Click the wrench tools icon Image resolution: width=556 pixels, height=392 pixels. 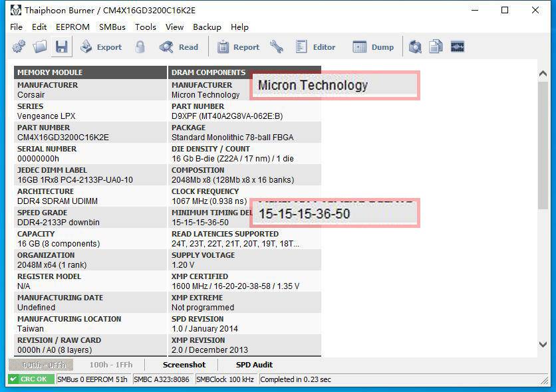[x=276, y=47]
